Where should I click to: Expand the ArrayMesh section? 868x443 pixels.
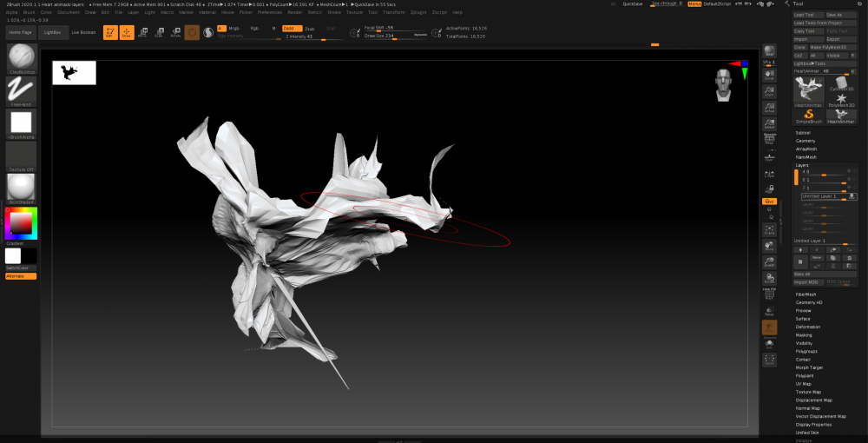[x=806, y=149]
